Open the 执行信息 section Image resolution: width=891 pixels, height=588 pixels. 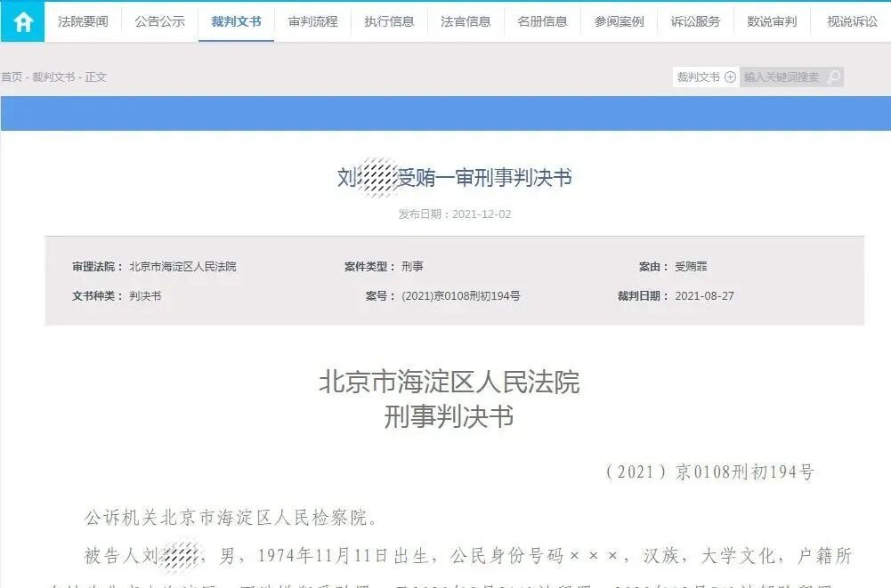(388, 21)
